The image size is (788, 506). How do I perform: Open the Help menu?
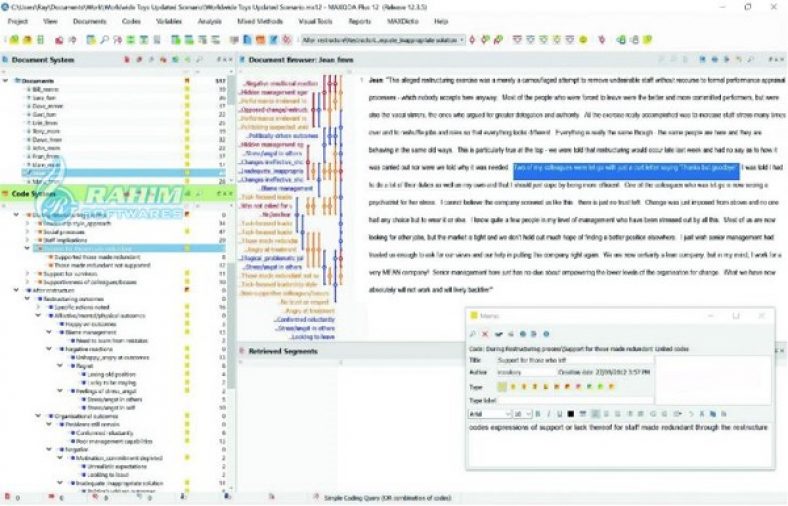tap(441, 22)
